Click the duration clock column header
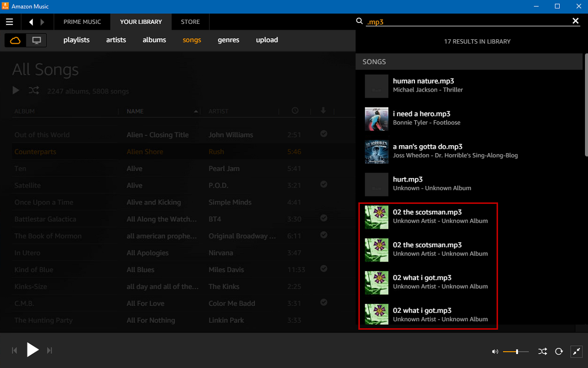Viewport: 588px width, 368px height. pyautogui.click(x=295, y=111)
